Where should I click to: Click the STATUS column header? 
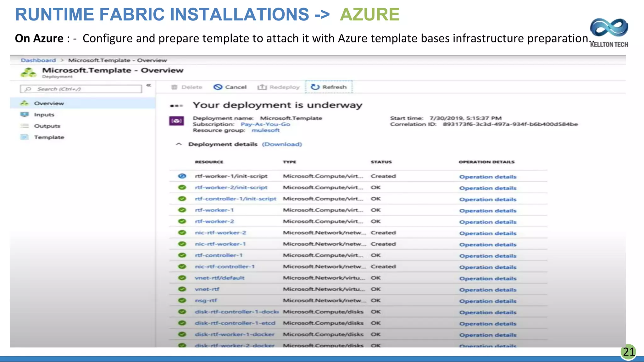point(381,162)
